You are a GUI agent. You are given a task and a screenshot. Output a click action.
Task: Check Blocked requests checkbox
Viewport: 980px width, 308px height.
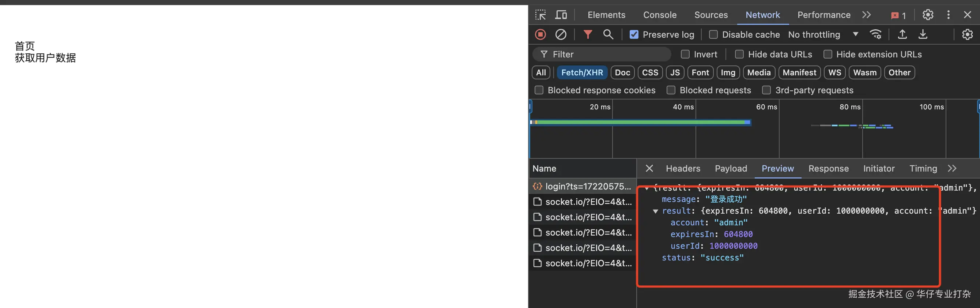click(x=671, y=90)
